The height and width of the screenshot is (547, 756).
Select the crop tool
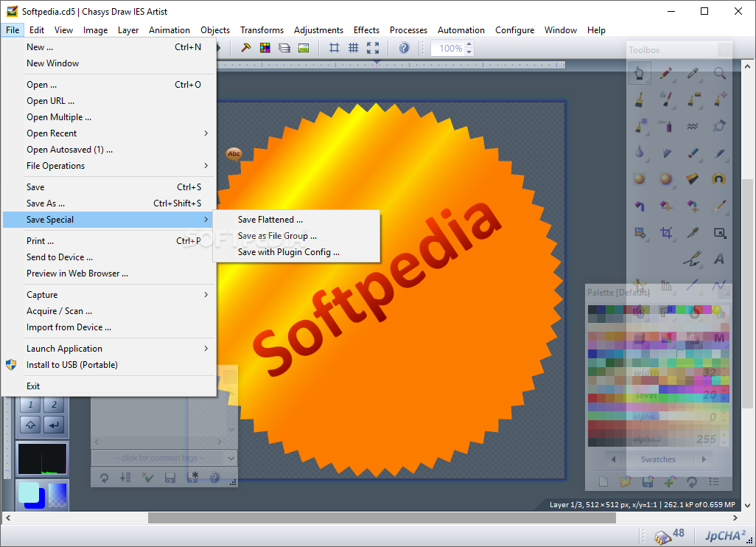tap(666, 232)
